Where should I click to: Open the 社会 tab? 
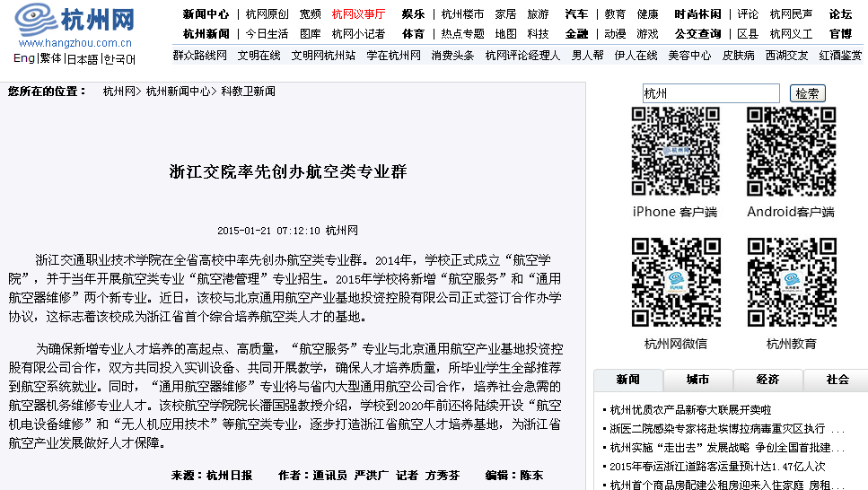coord(837,380)
